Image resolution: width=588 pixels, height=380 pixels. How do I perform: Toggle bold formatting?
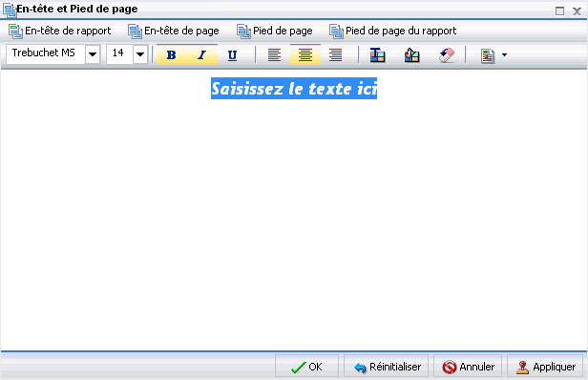172,54
